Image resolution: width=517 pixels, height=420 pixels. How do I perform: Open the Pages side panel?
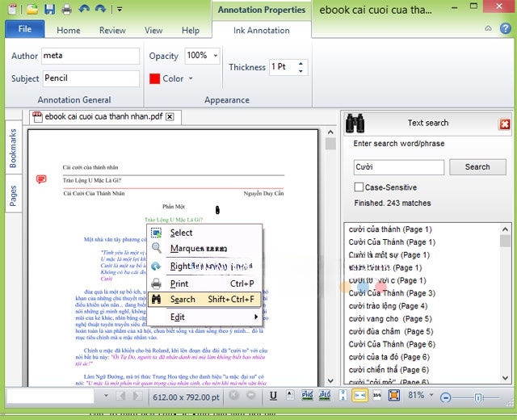(x=13, y=195)
